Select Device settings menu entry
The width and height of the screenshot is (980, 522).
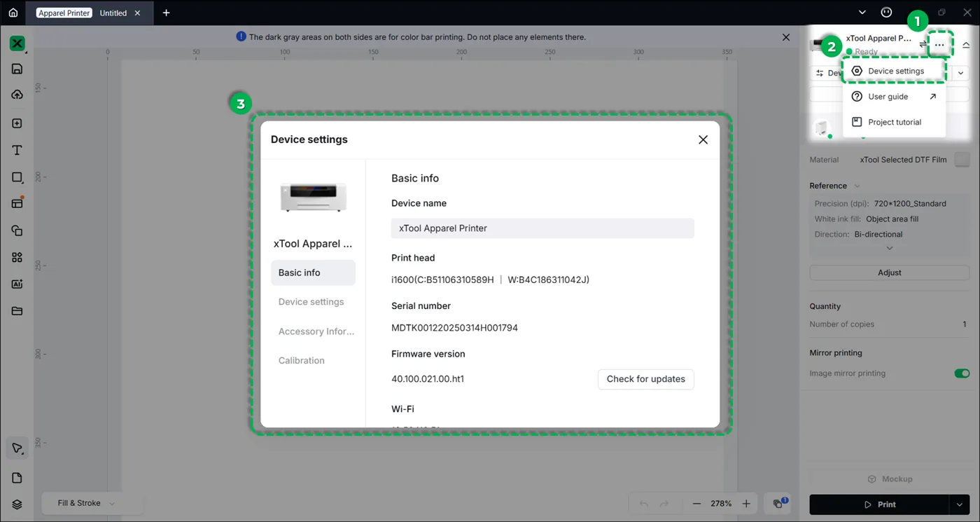coord(895,71)
